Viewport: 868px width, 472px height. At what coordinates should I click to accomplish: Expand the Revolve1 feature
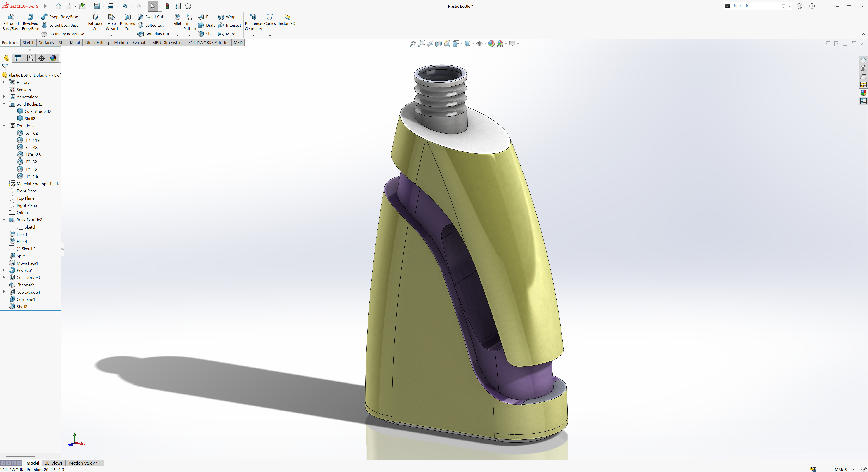tap(4, 270)
